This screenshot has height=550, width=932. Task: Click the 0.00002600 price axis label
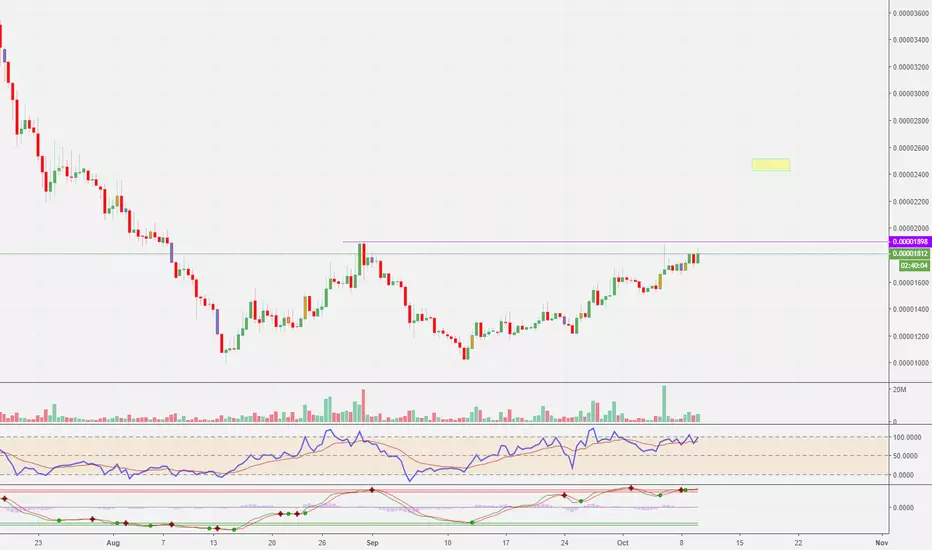pos(911,147)
